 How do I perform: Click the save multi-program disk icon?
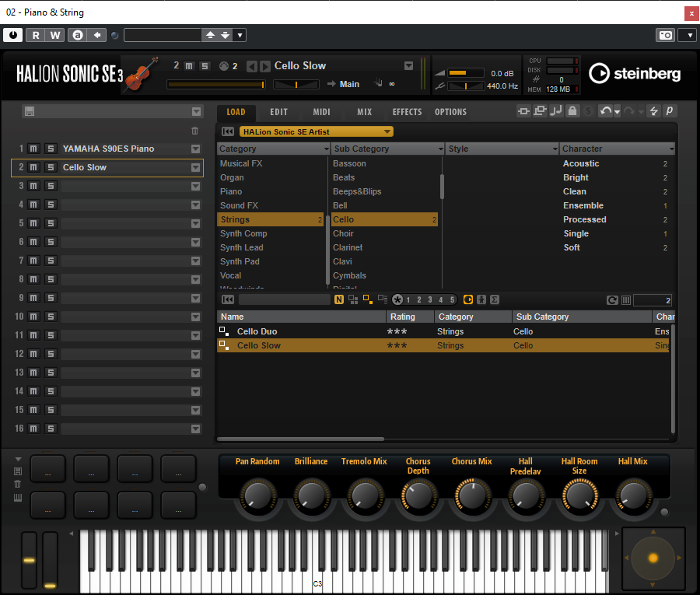point(30,111)
